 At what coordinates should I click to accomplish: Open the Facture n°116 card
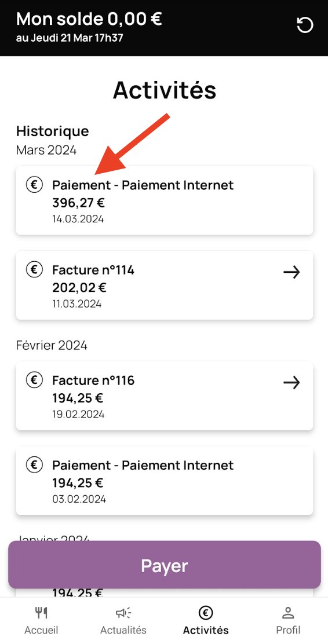tap(165, 396)
